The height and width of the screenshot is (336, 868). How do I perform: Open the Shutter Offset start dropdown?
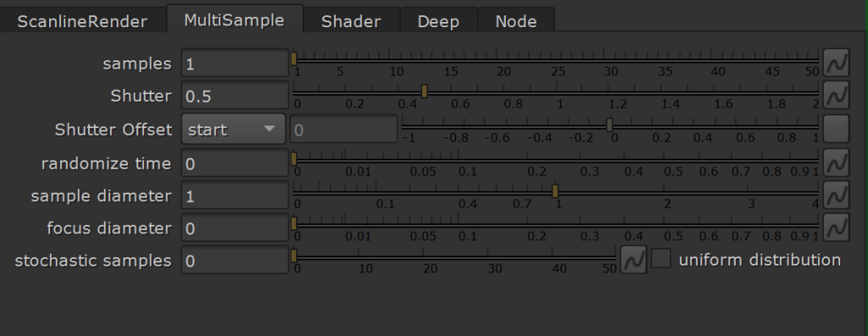pyautogui.click(x=234, y=129)
